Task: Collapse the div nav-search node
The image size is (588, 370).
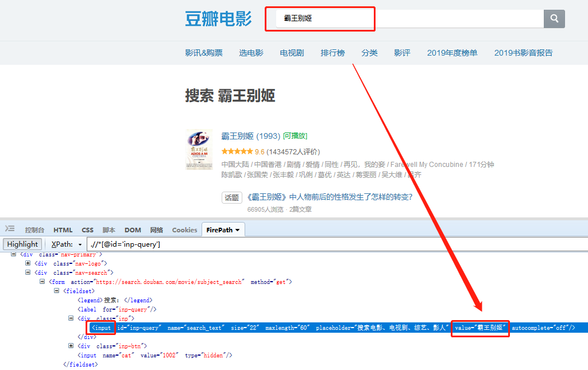Action: [28, 272]
